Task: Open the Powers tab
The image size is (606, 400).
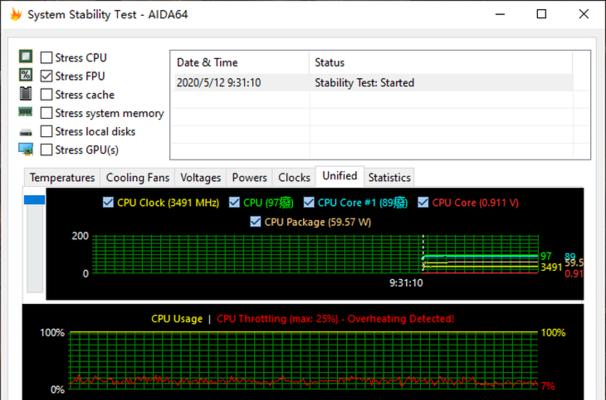Action: tap(249, 178)
